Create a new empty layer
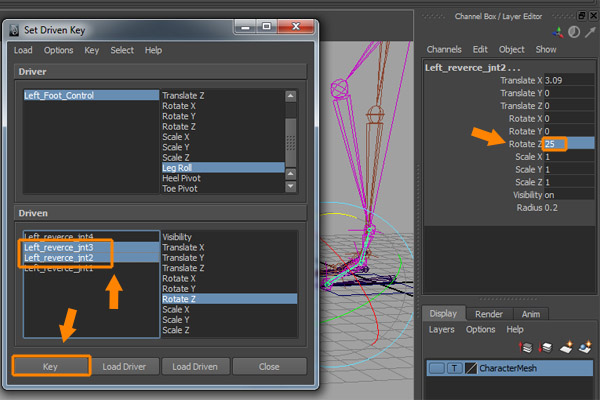 tap(566, 346)
